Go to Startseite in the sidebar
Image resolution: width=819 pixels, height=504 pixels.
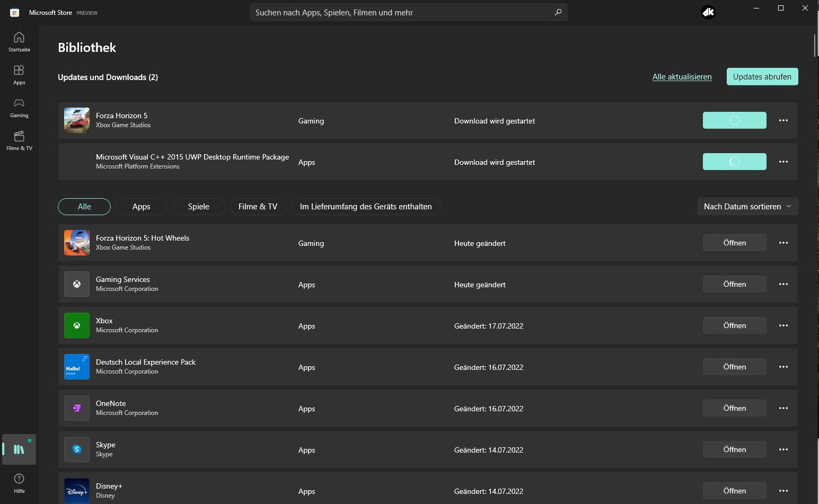pos(19,42)
